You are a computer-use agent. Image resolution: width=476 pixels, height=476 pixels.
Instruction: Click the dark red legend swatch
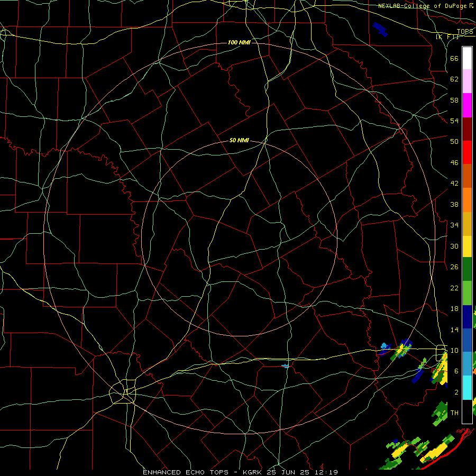467,129
